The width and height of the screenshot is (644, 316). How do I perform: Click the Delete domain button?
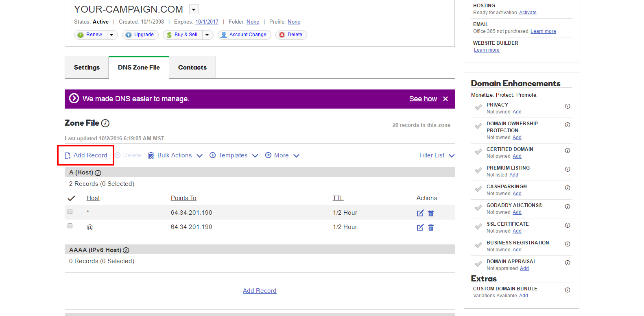[x=291, y=35]
